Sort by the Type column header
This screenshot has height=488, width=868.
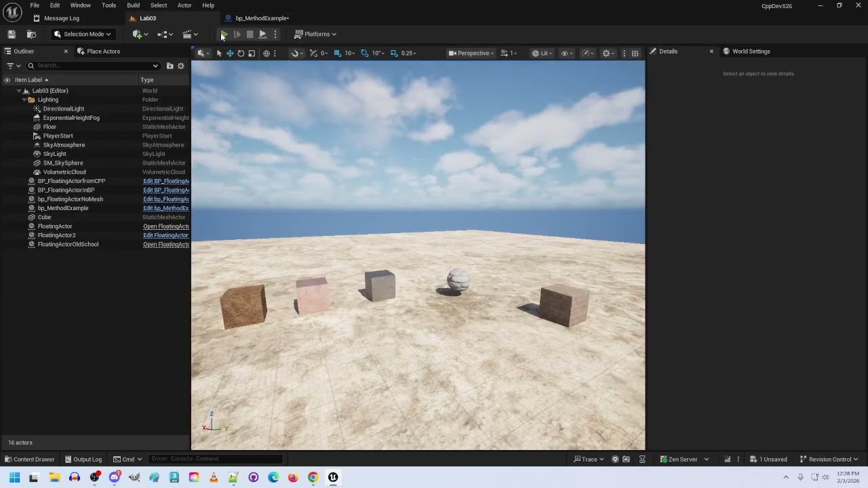tap(147, 80)
